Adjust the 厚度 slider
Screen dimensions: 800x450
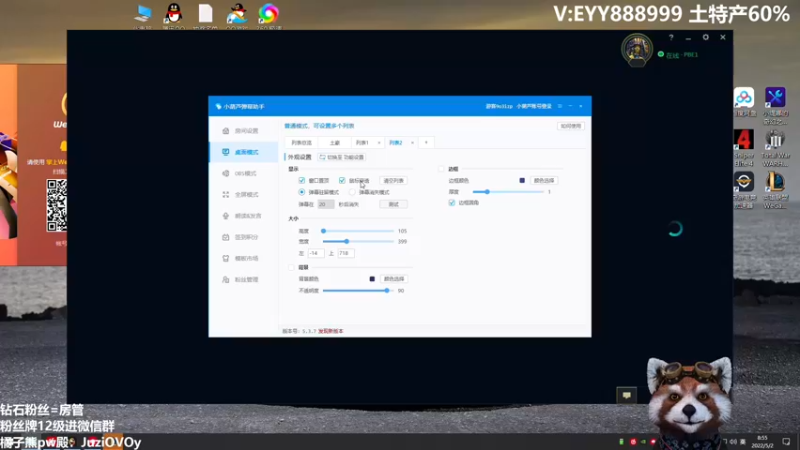508,192
